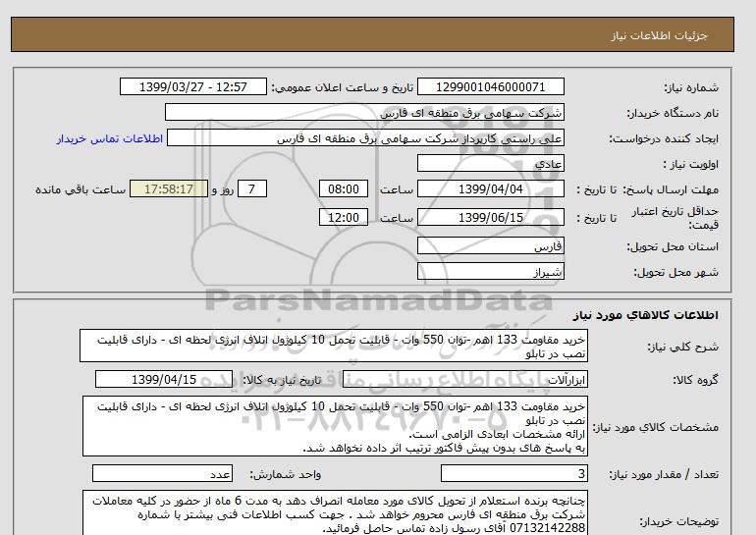Select the توضیحات خریدار label
The width and height of the screenshot is (756, 535).
point(678,522)
